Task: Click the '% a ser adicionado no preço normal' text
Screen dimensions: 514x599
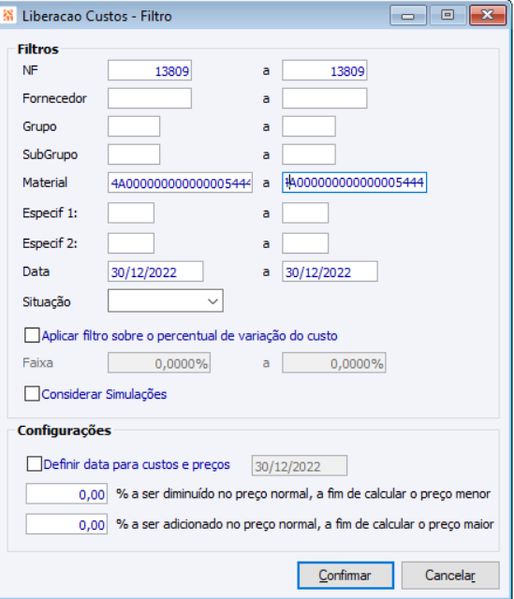Action: (x=305, y=524)
